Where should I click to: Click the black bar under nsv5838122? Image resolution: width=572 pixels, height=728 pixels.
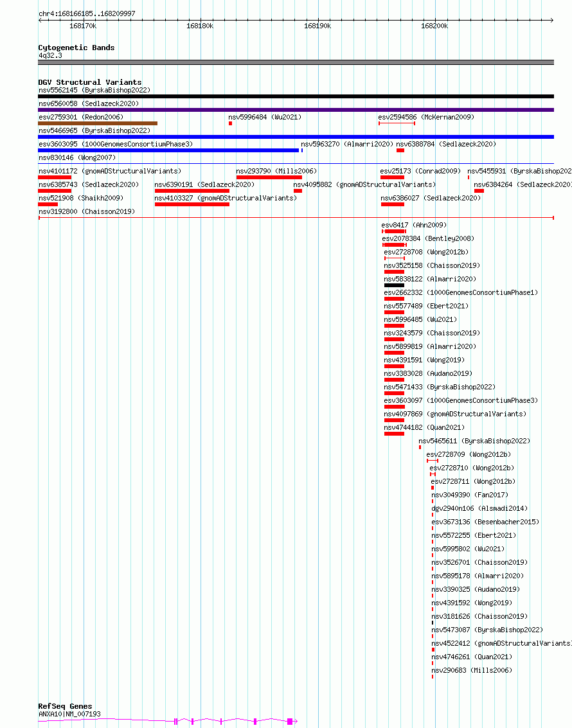click(x=394, y=285)
